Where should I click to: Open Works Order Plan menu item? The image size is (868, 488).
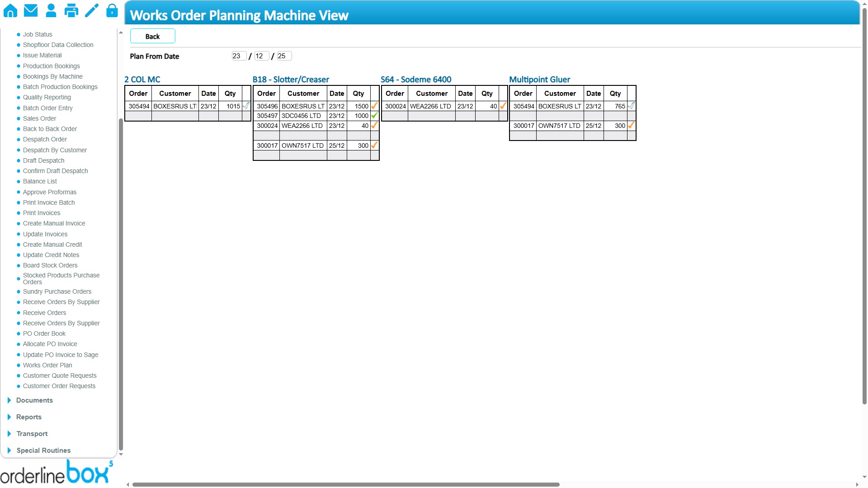(x=47, y=365)
